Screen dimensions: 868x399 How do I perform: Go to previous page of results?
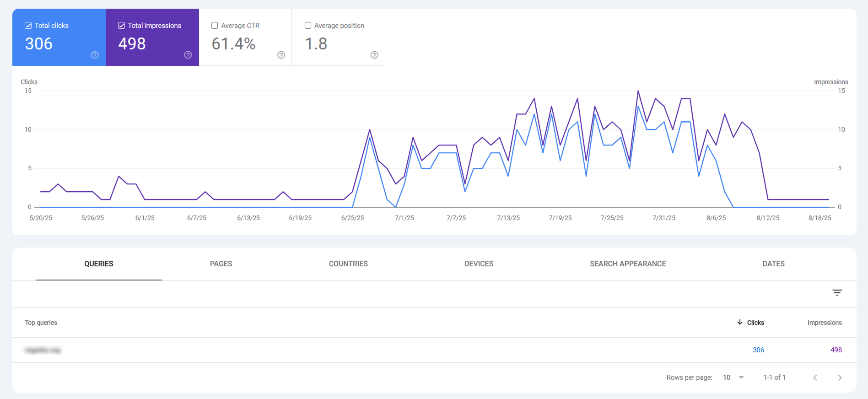point(815,377)
